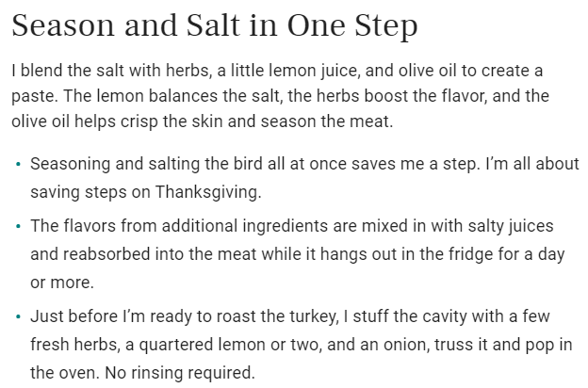This screenshot has height=388, width=588.
Task: Click the third bullet dot before "Just before I'm ready"
Action: pyautogui.click(x=19, y=316)
